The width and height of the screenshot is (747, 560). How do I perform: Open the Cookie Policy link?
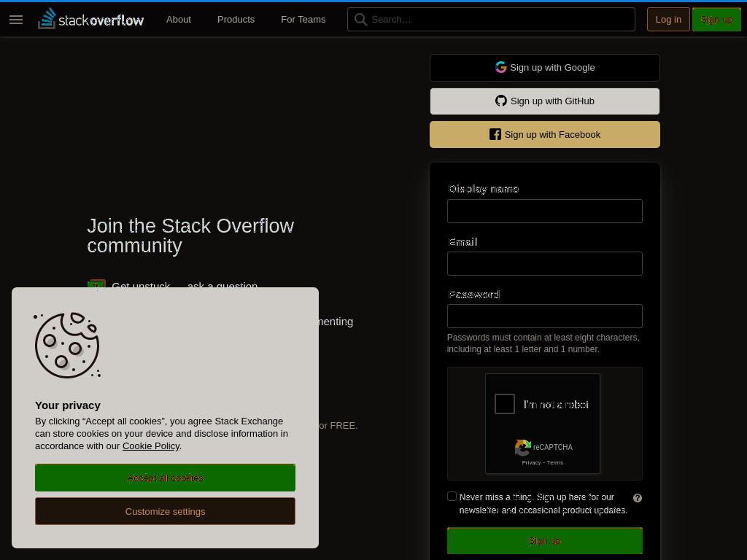click(x=151, y=446)
